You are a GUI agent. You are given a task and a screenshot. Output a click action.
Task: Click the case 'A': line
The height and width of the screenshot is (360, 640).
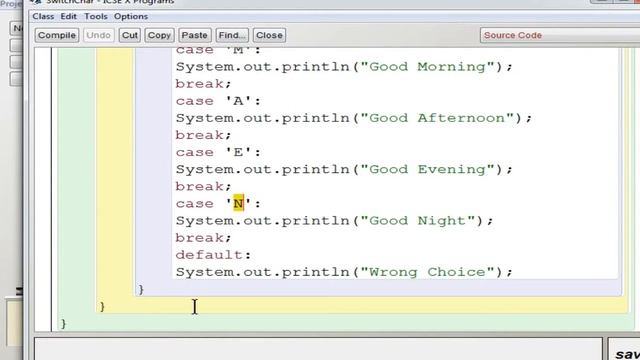click(x=218, y=101)
